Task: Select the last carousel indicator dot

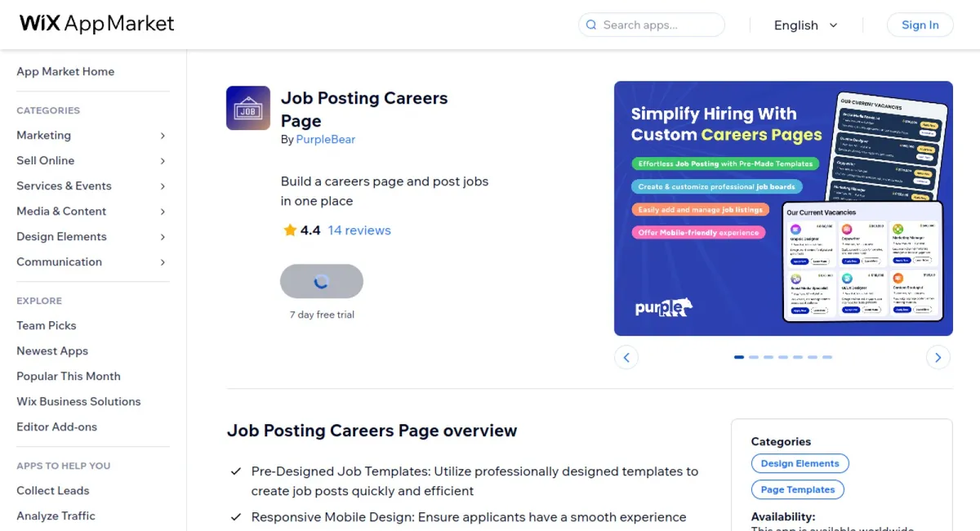Action: click(x=827, y=357)
